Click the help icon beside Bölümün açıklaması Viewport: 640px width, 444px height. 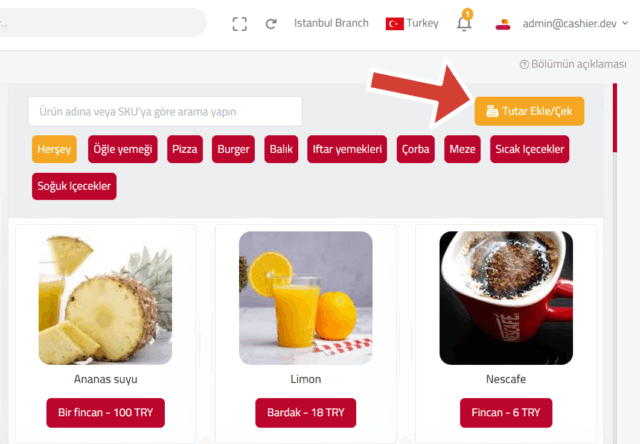524,64
